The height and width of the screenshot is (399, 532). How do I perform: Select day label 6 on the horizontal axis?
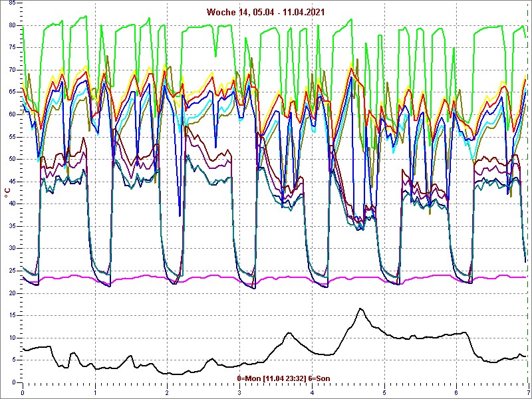[456, 393]
